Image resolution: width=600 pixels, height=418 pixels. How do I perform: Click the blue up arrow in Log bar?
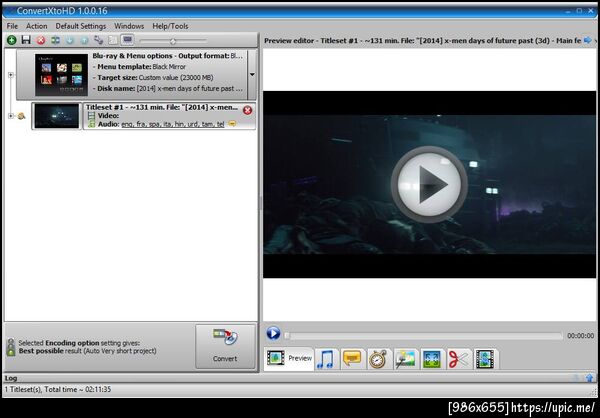pos(590,378)
